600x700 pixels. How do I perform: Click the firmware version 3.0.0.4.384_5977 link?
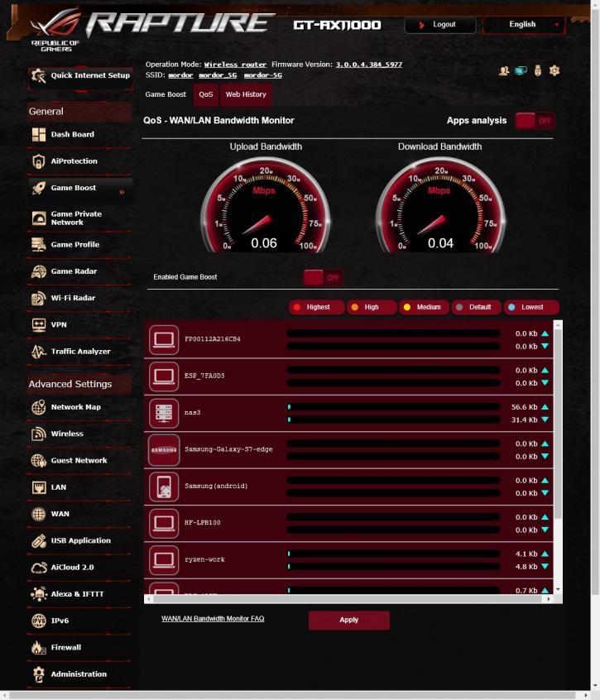(369, 65)
